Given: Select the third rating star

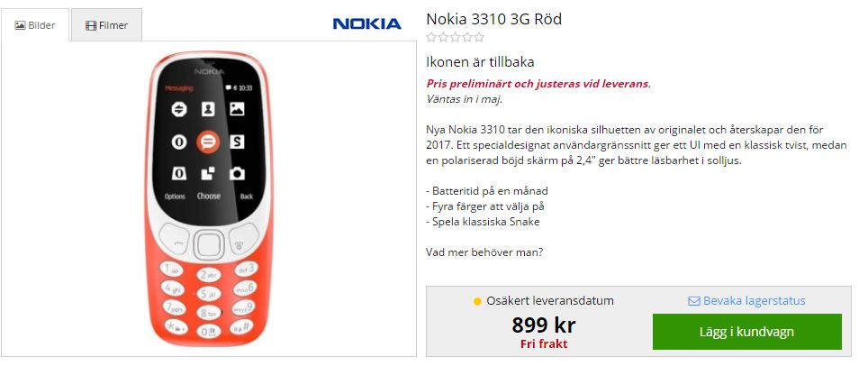Looking at the screenshot, I should [x=456, y=38].
